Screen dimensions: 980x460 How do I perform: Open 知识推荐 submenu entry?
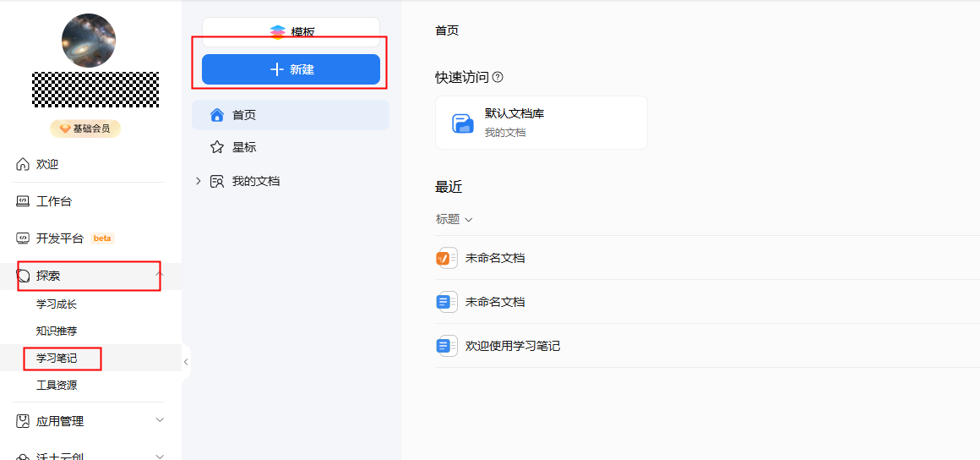[x=57, y=331]
